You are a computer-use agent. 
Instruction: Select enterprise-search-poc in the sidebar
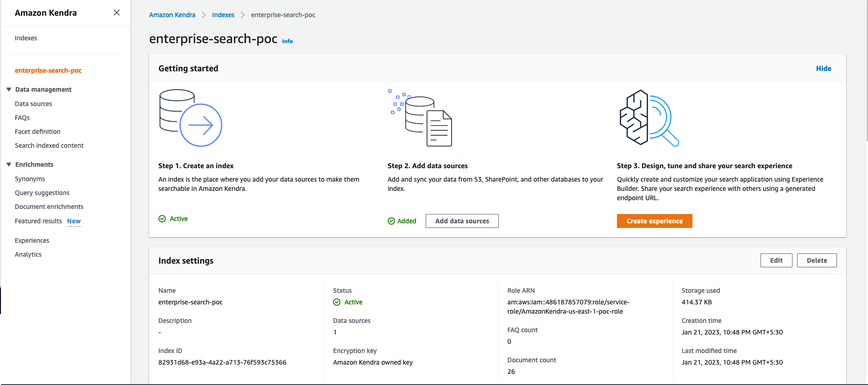coord(48,70)
